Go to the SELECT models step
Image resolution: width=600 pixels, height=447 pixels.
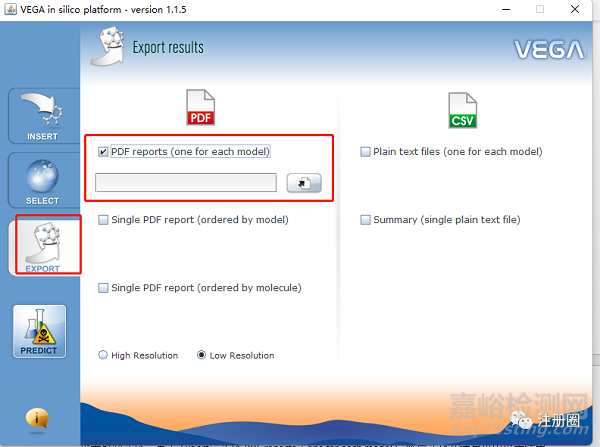tap(42, 180)
